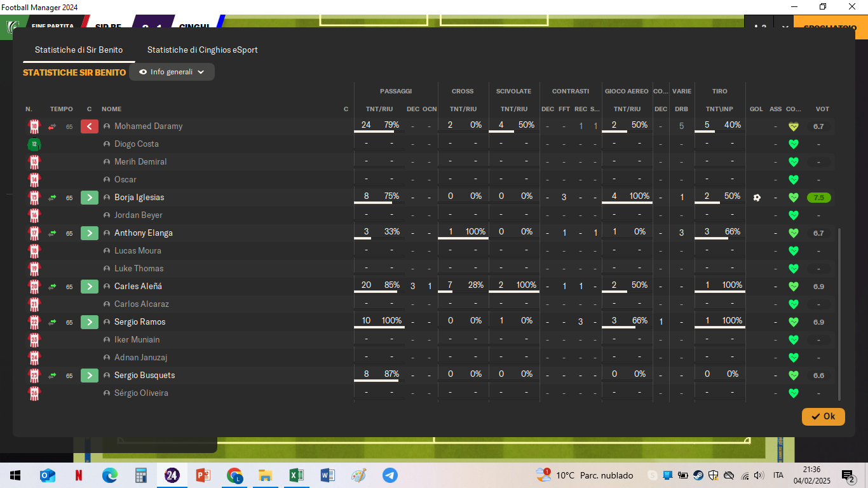Click Mohamed Daramy's number 10 shirt icon
The height and width of the screenshot is (488, 868).
coord(34,126)
